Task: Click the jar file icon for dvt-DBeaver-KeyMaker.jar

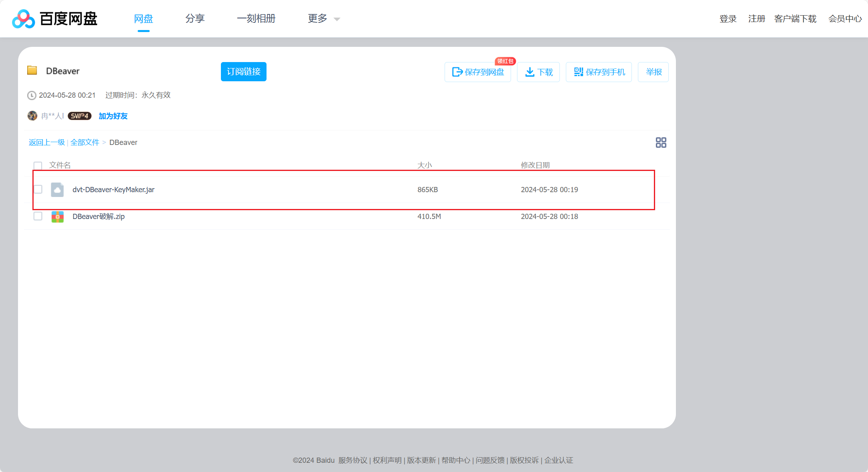Action: pos(57,189)
